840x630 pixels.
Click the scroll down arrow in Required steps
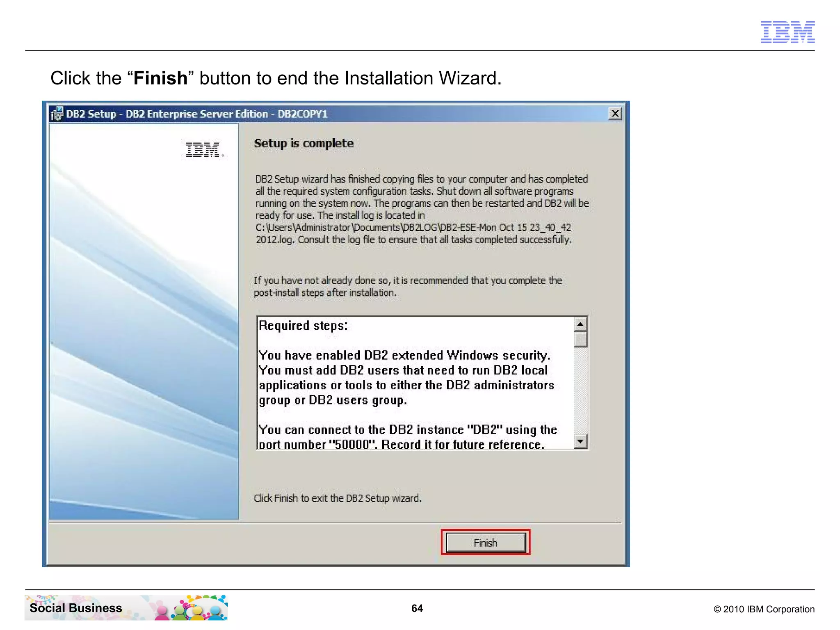(x=580, y=441)
